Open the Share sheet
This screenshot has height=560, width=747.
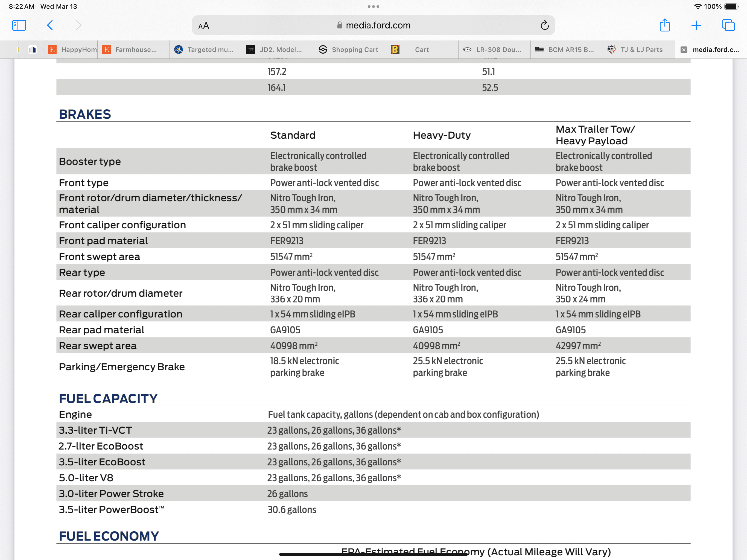[665, 25]
